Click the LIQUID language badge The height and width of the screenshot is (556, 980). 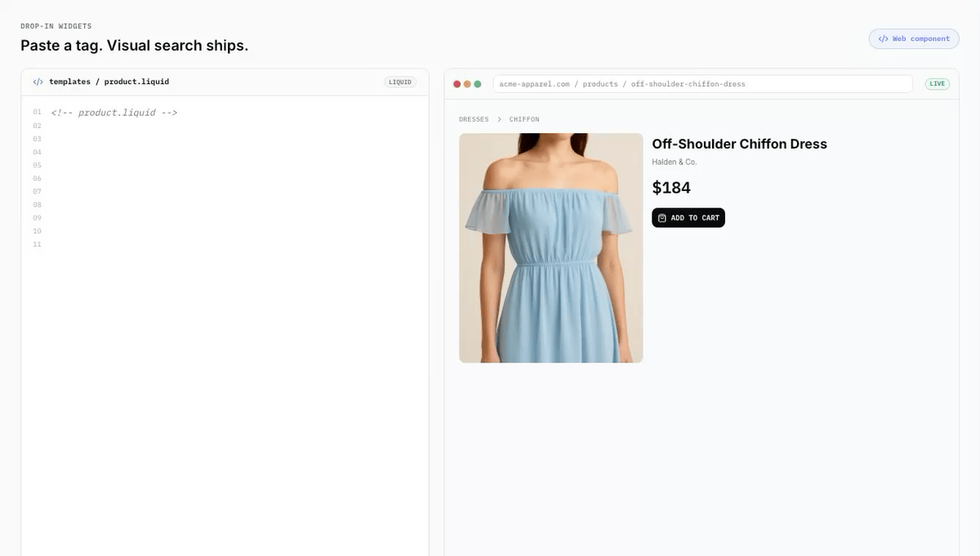tap(400, 82)
